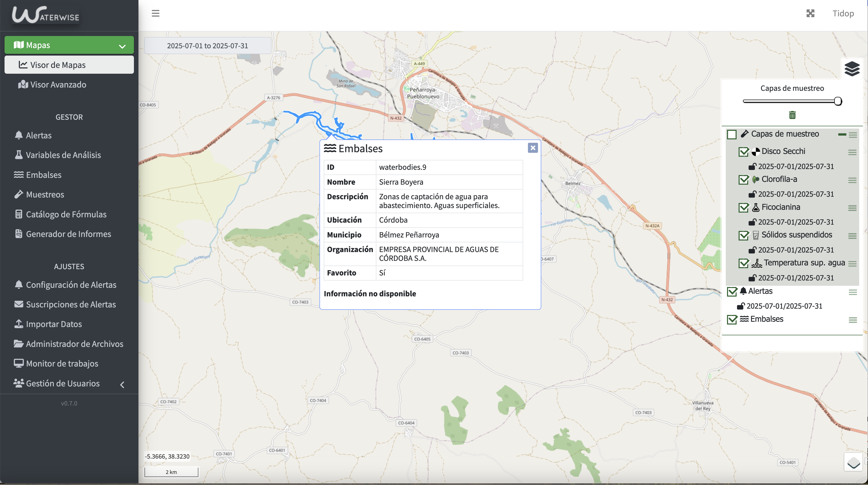Click the "Información no disponible" text
Screen dimensions: 868x485
tap(370, 294)
